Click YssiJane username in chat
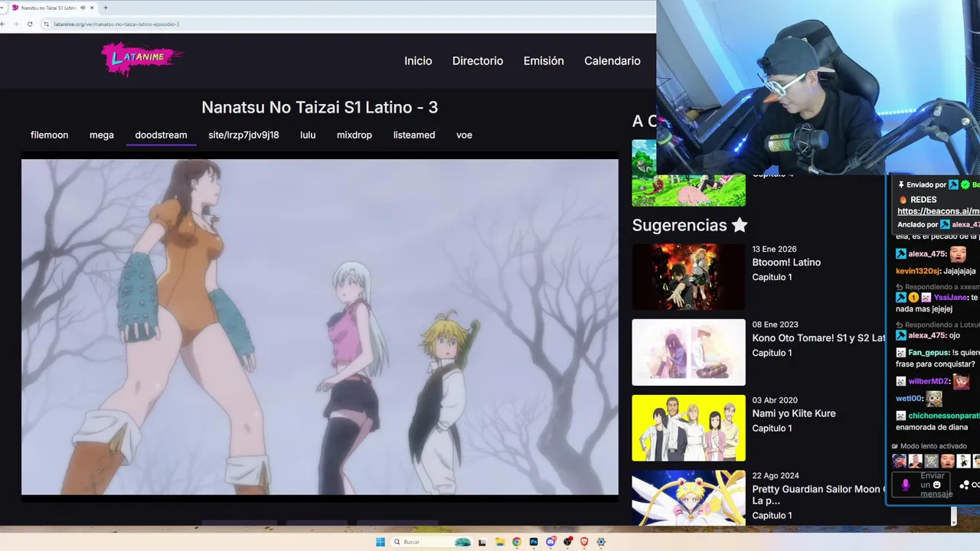The height and width of the screenshot is (551, 980). (x=950, y=297)
